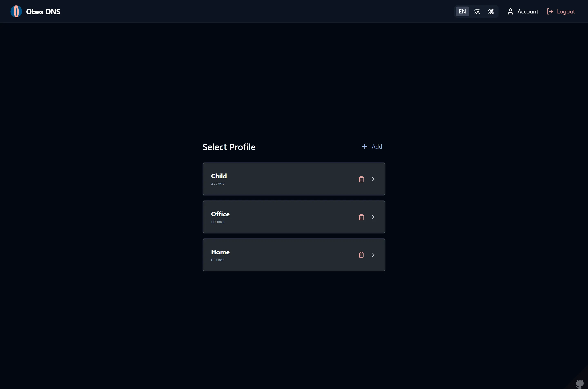
Task: Click the Select Profile heading
Action: tap(229, 147)
